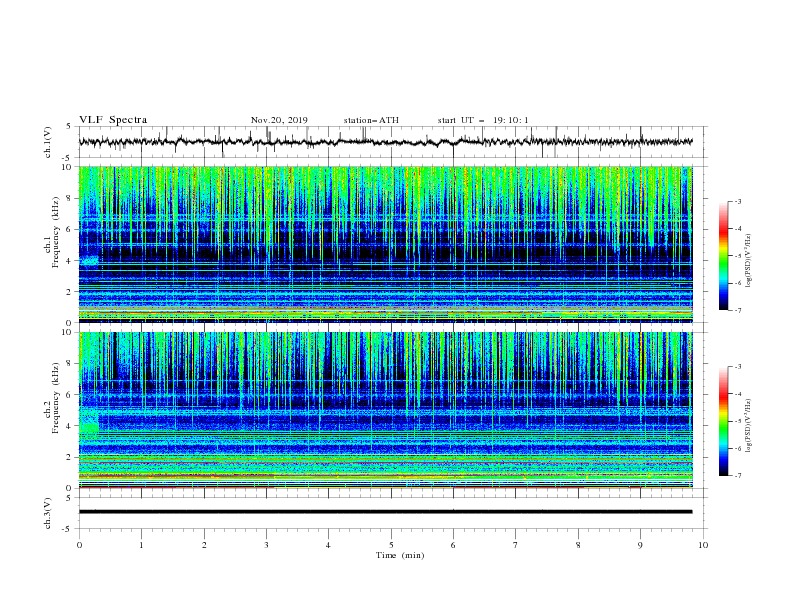
Task: Click the ch.1 'Frequency (kHz)' axis label
Action: coord(56,232)
